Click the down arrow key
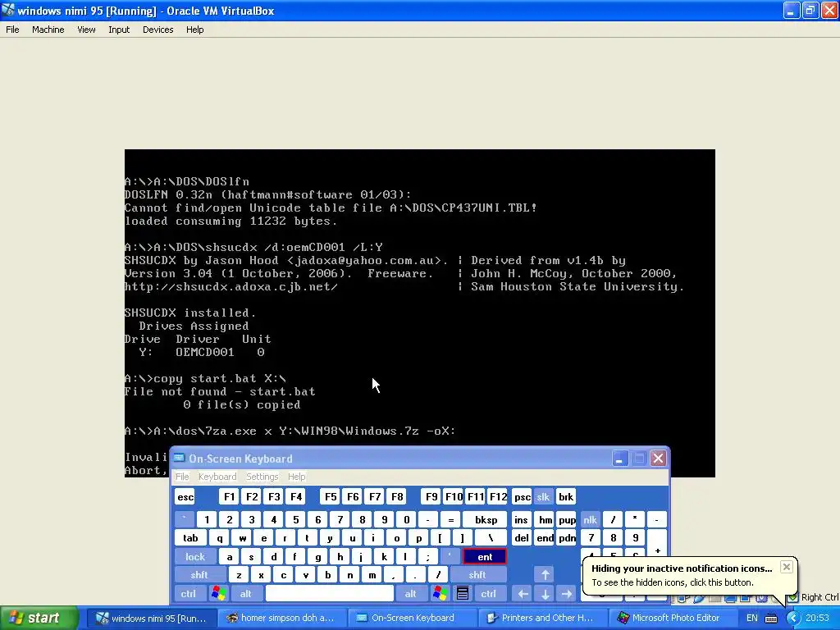The width and height of the screenshot is (840, 630). pyautogui.click(x=545, y=594)
